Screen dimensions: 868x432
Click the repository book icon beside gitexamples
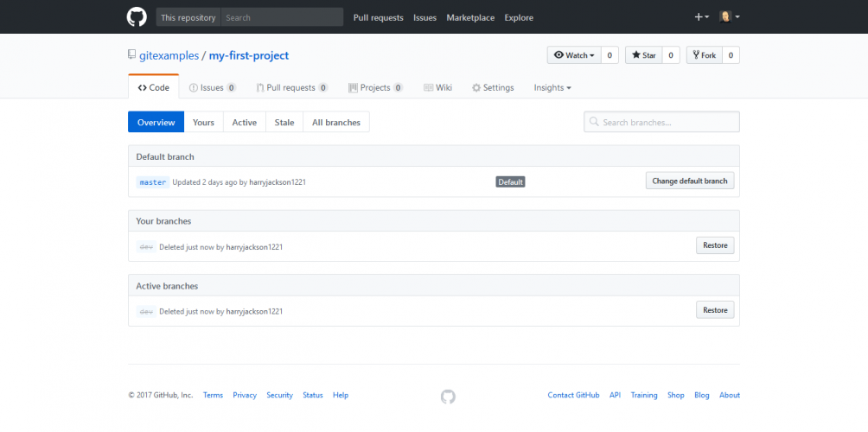point(131,54)
